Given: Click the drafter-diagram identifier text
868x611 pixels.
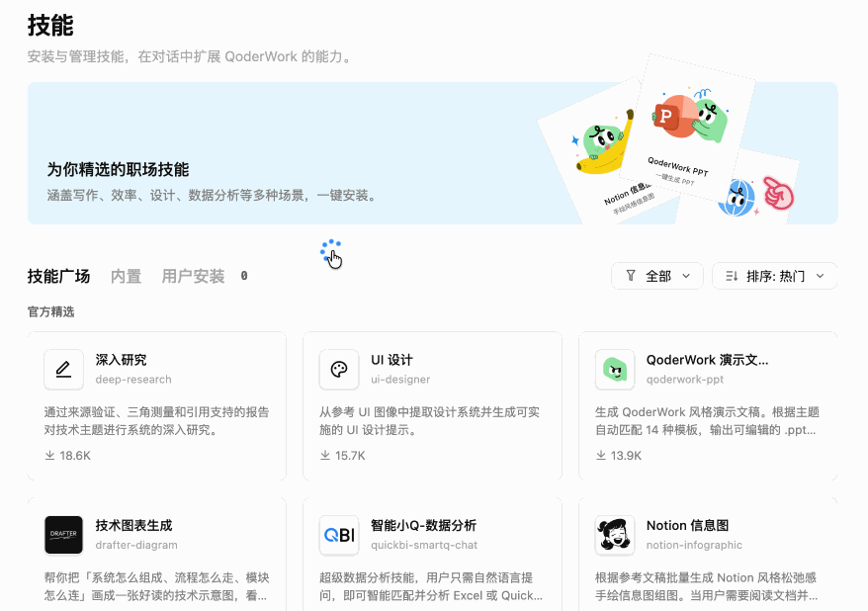Looking at the screenshot, I should click(x=136, y=545).
